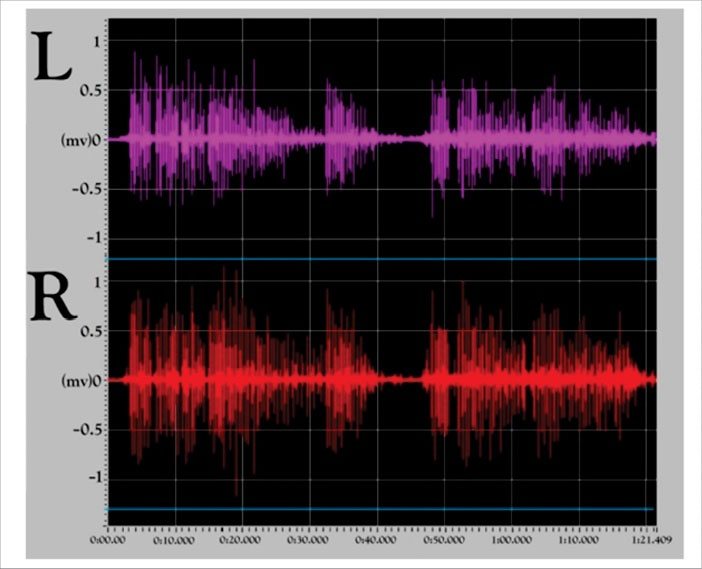Click the (mv)0 label of right channel

point(81,381)
